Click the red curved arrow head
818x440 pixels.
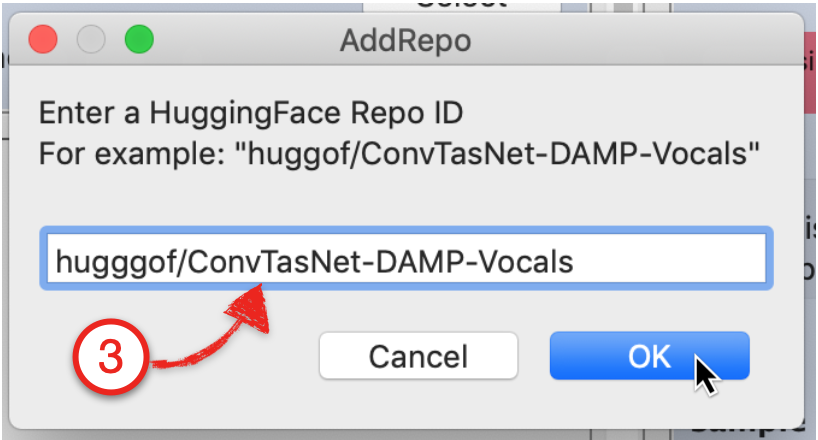[250, 308]
